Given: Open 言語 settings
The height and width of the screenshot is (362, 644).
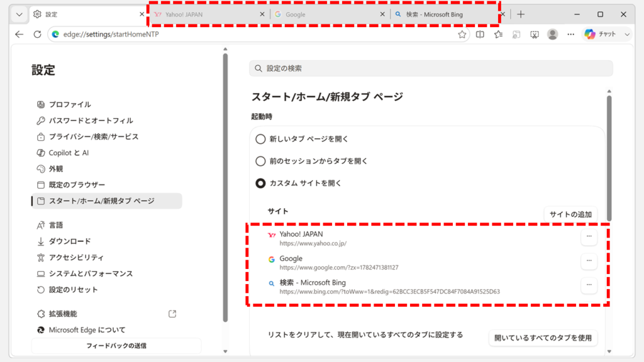Looking at the screenshot, I should coord(107,225).
